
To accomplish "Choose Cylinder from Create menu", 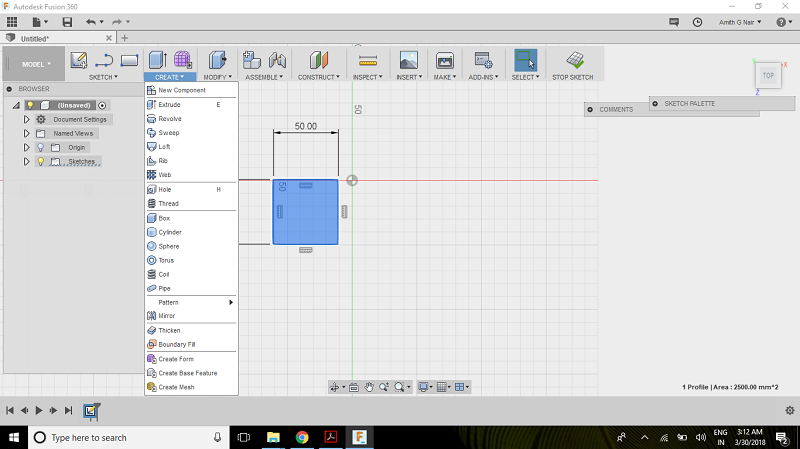I will point(191,232).
